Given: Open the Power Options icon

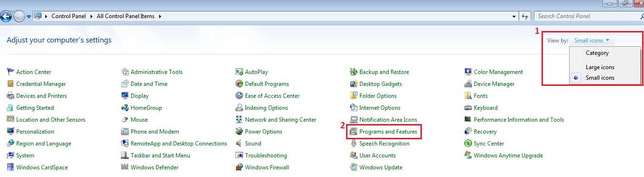Looking at the screenshot, I should 239,132.
